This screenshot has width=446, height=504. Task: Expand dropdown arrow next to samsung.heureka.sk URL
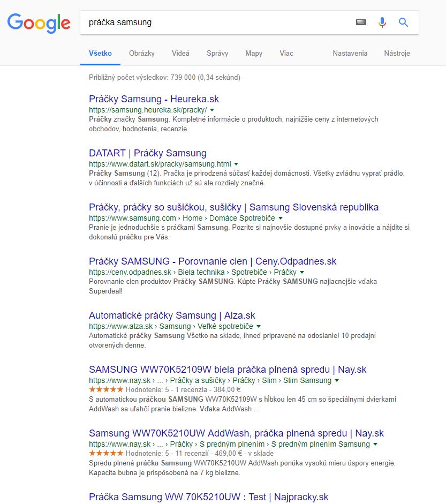[x=212, y=110]
